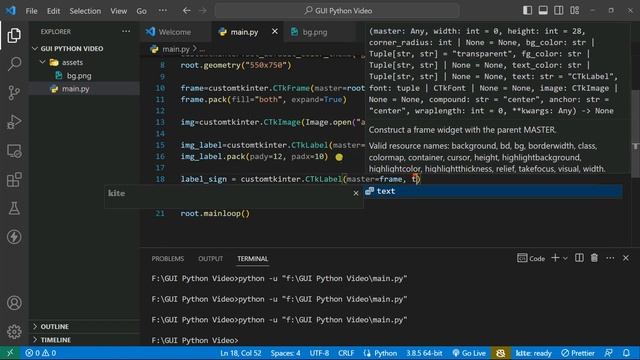The image size is (640, 360).
Task: Open the Manage gear settings
Action: click(14, 331)
